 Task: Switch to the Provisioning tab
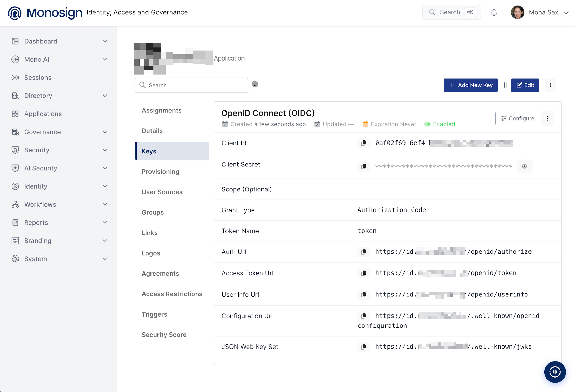tap(160, 172)
